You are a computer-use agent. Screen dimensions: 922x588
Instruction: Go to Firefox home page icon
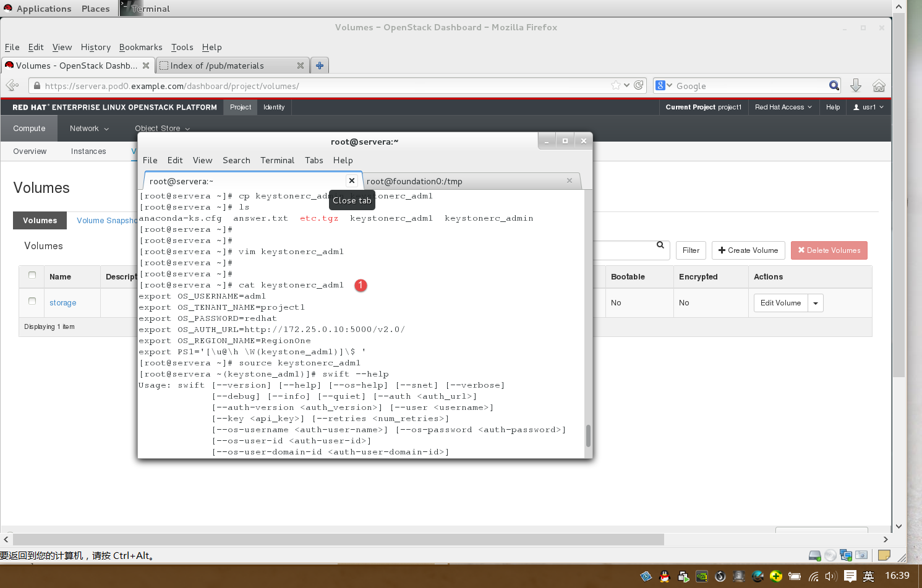(x=879, y=85)
